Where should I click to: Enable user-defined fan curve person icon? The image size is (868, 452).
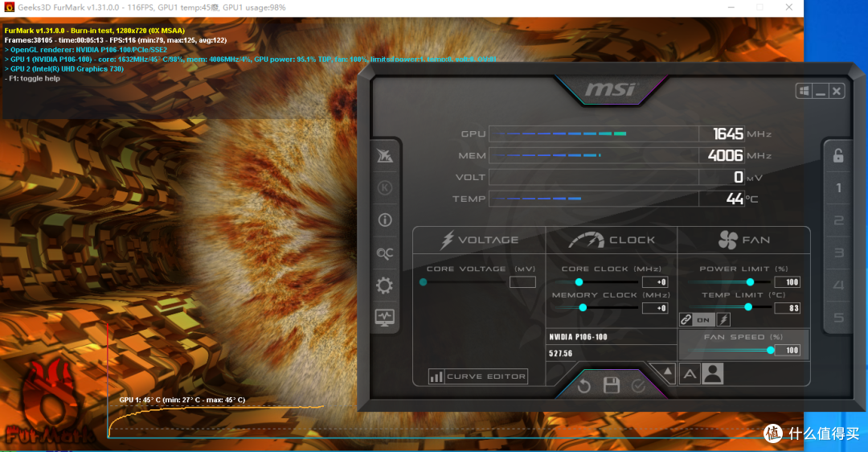[x=712, y=374]
